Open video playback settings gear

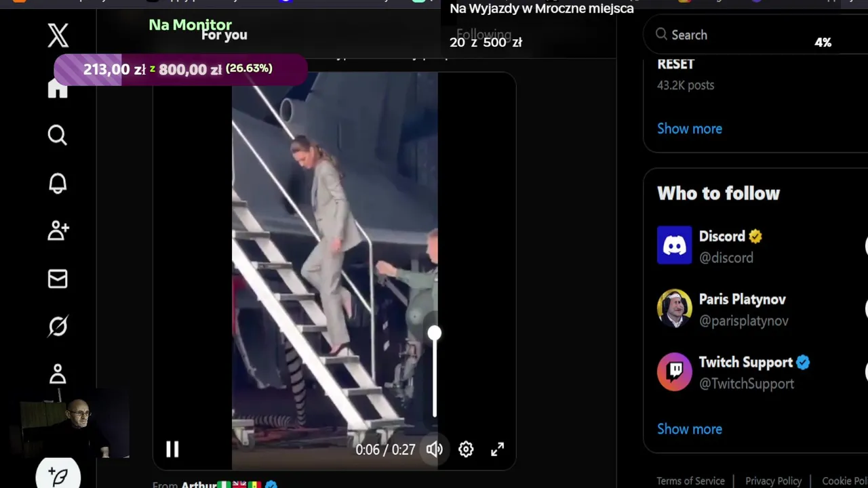(x=466, y=449)
